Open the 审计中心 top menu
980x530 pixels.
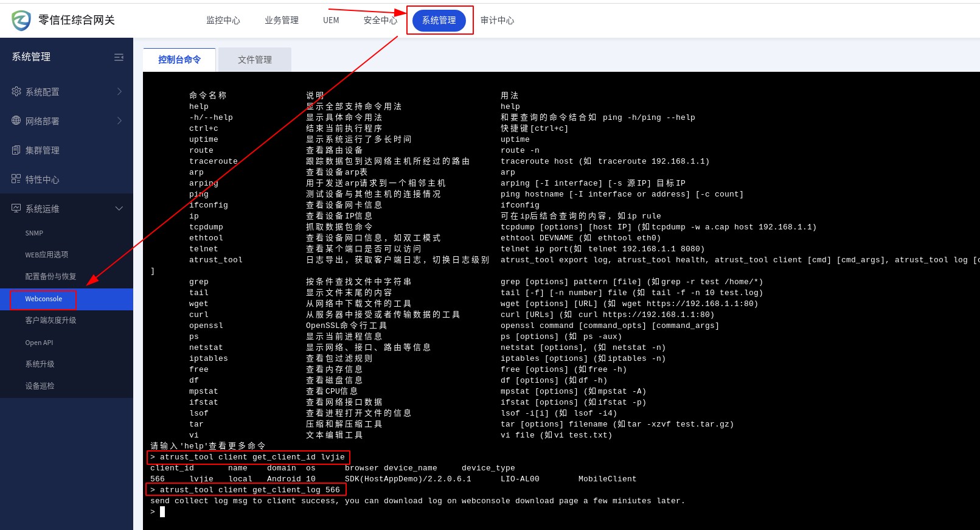(x=497, y=20)
